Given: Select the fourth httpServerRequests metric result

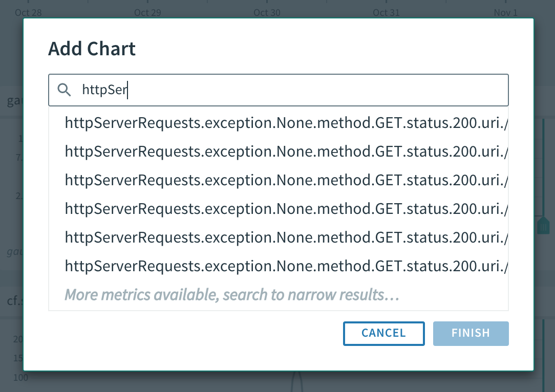Looking at the screenshot, I should 287,209.
